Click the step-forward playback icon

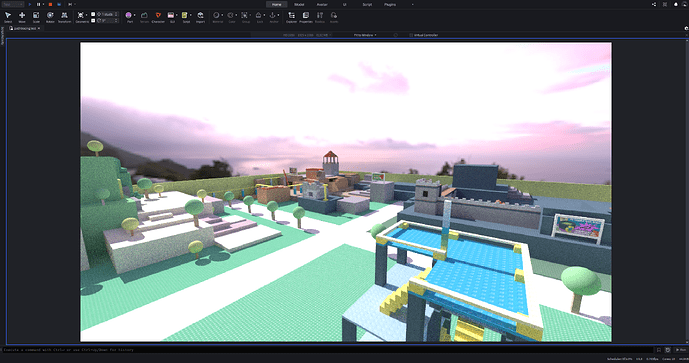70,4
